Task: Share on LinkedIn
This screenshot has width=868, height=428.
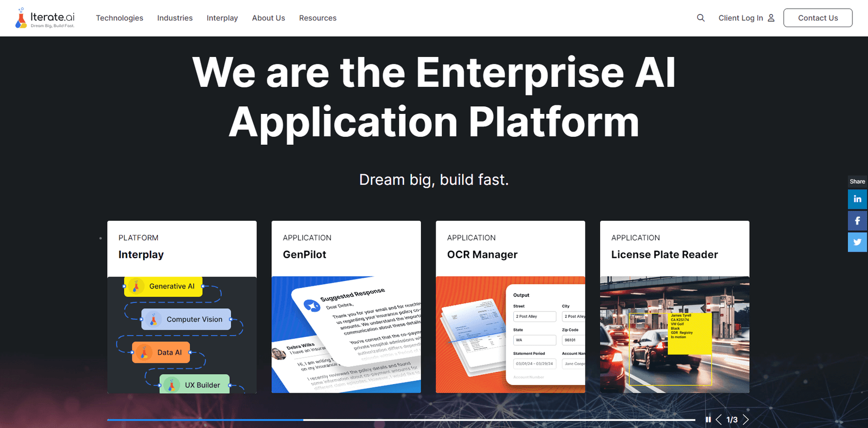Action: tap(857, 199)
